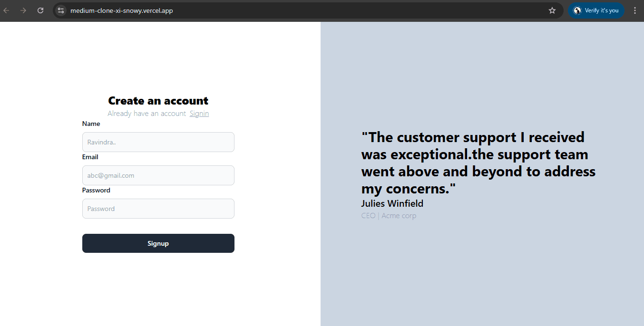Click the "Verify it's you" profile button
644x326 pixels.
click(596, 10)
